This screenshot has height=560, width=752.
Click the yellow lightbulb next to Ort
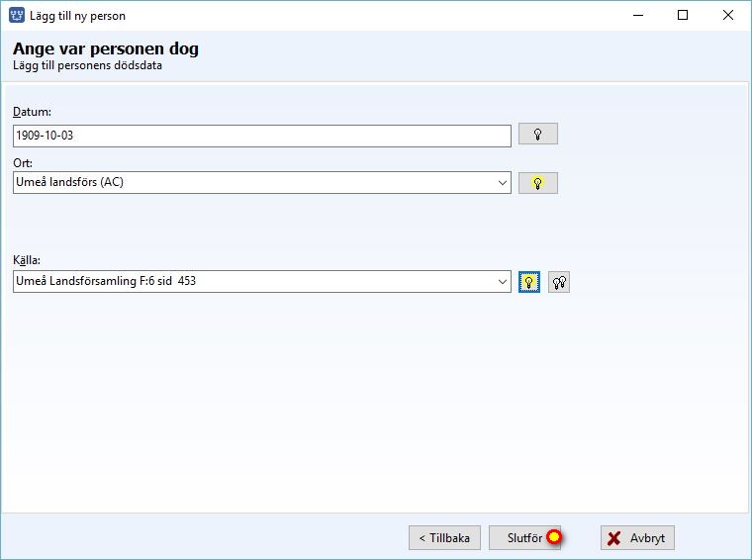(537, 183)
